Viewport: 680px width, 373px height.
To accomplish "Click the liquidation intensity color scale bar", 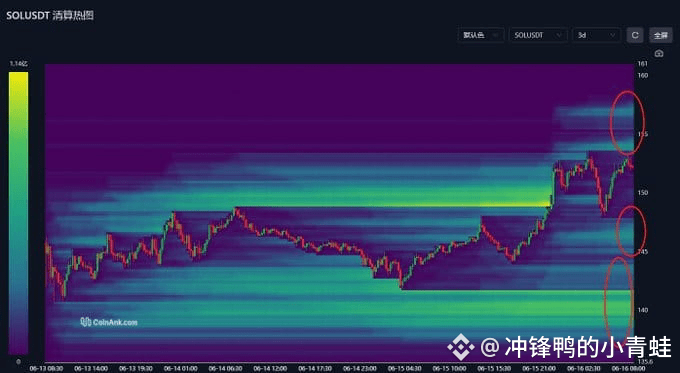I will click(x=18, y=213).
